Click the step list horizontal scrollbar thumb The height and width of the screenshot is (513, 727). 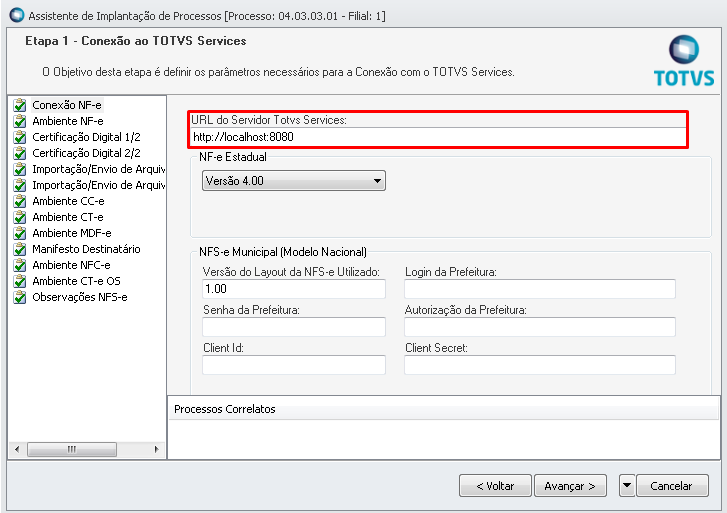point(72,449)
